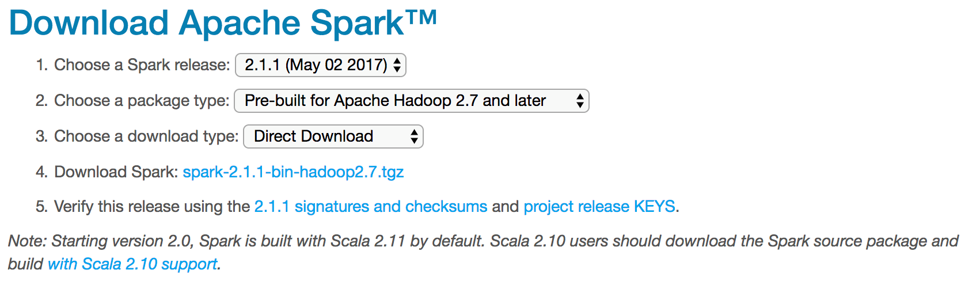Viewport: 980px width, 281px height.
Task: Click the 'Choose a package type:' label
Action: click(141, 101)
